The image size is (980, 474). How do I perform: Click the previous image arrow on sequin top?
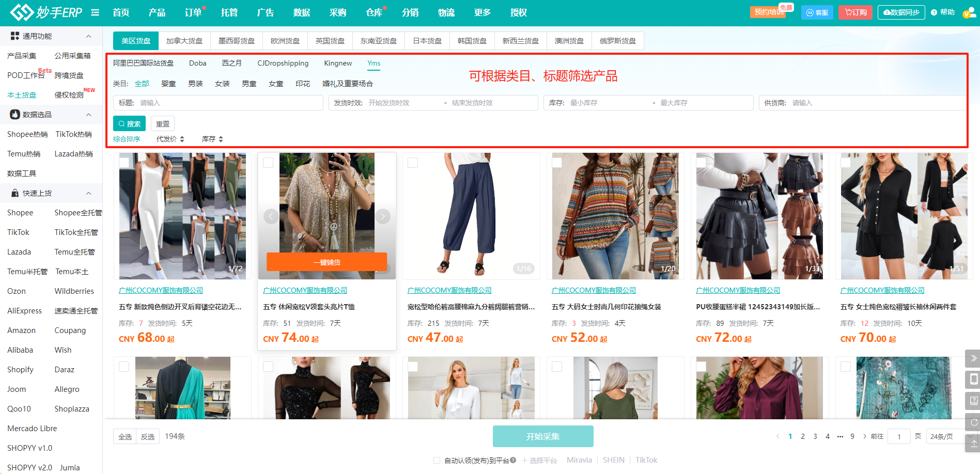tap(271, 216)
